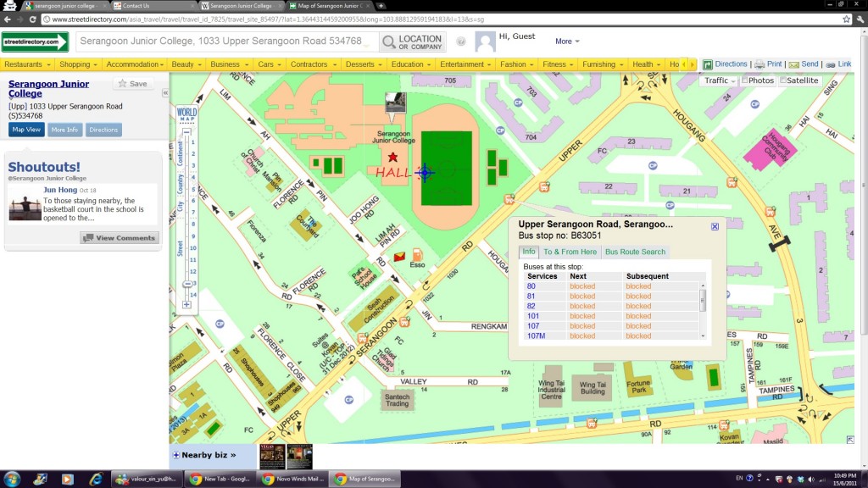Image resolution: width=868 pixels, height=488 pixels.
Task: Click the browser bookmark star icon
Action: click(846, 19)
